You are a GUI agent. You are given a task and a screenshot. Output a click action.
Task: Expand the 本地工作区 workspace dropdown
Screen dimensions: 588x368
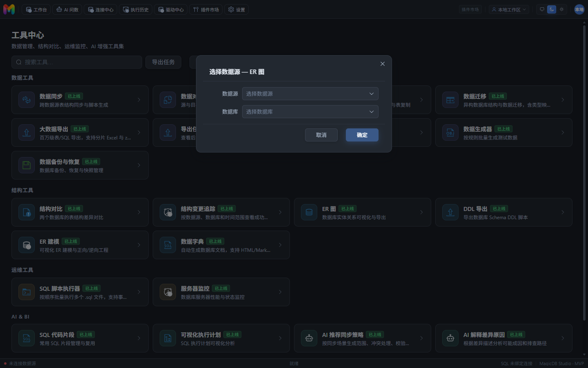[x=509, y=9]
